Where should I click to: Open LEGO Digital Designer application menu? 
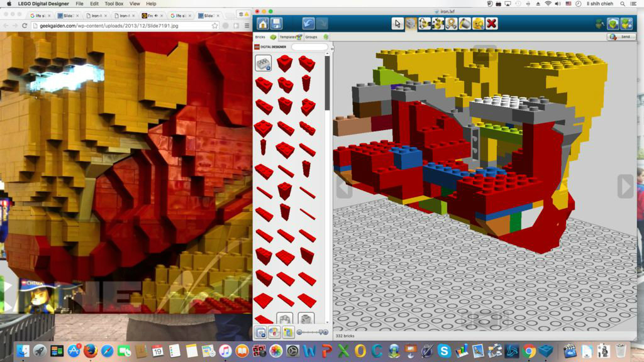tap(43, 4)
